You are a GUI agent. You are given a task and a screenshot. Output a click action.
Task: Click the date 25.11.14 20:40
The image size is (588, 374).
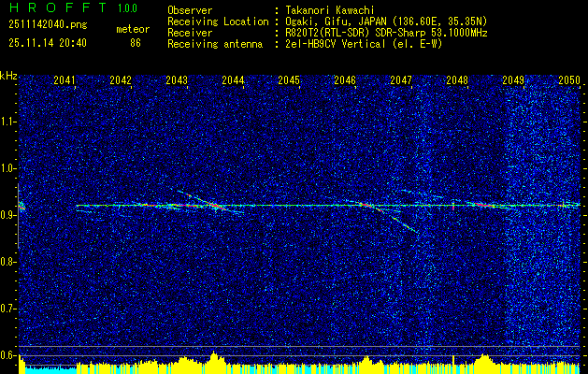tap(48, 43)
